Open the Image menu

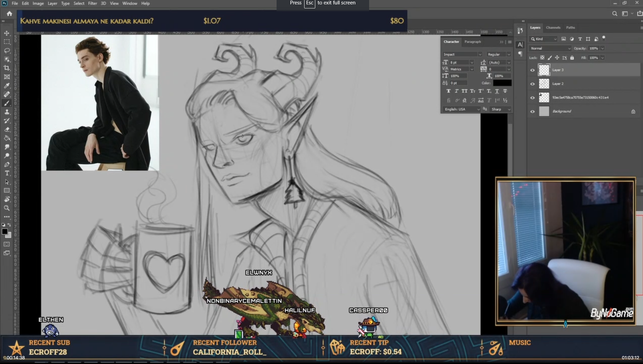coord(38,3)
